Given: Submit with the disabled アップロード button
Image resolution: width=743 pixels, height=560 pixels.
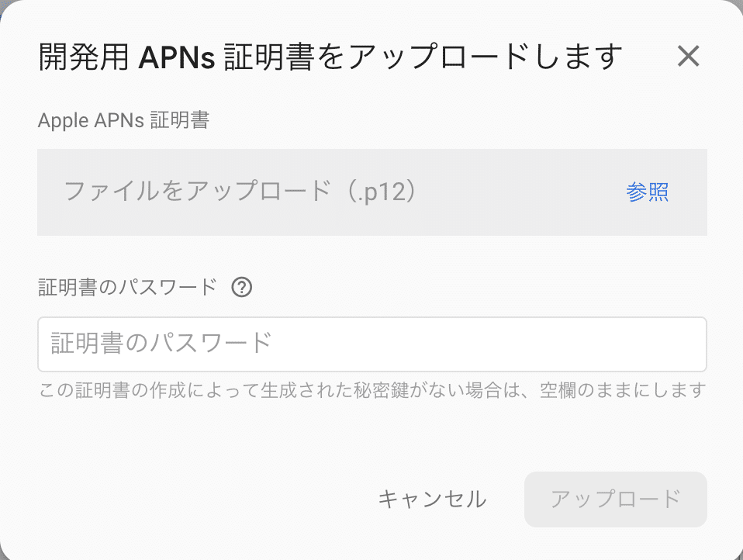Looking at the screenshot, I should (616, 500).
